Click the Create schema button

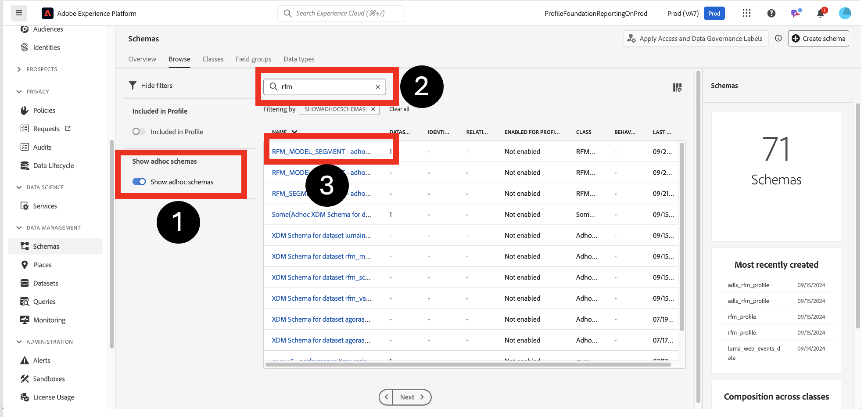[818, 38]
